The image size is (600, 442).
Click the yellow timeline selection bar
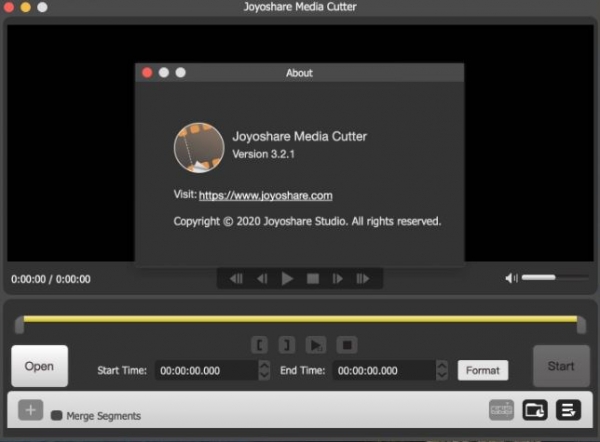point(300,319)
